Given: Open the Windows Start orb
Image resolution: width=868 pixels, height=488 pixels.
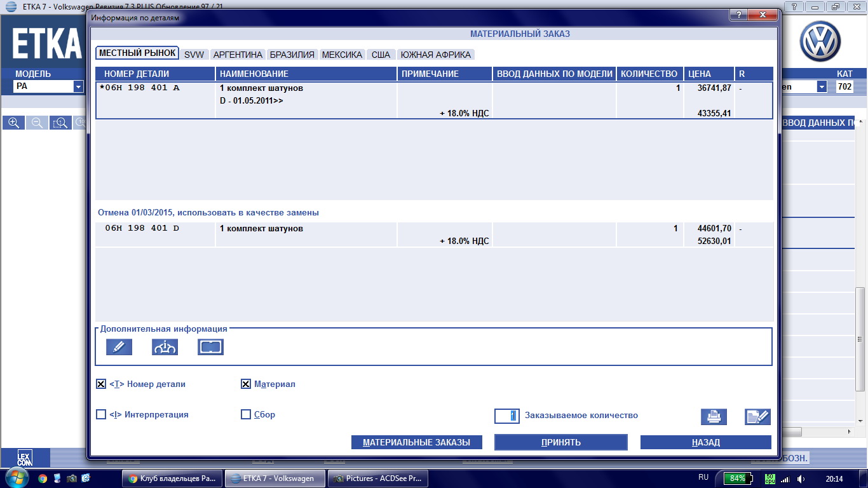Looking at the screenshot, I should click(16, 477).
